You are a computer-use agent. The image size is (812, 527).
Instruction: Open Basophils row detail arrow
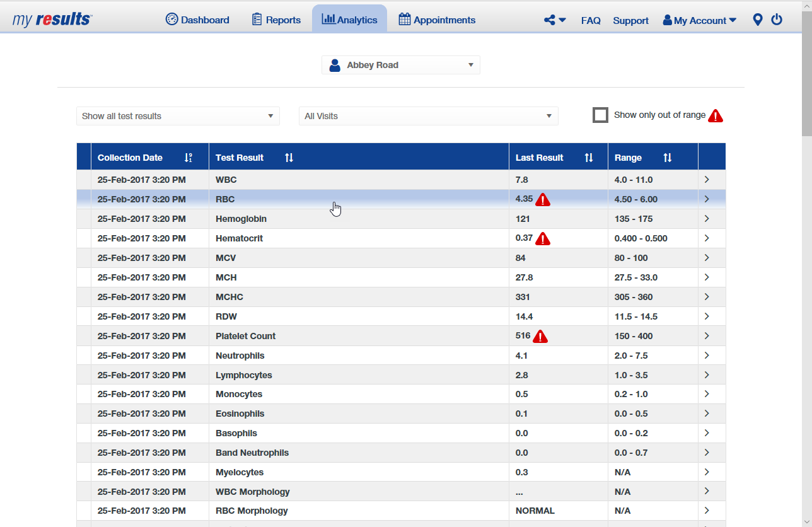coord(707,433)
